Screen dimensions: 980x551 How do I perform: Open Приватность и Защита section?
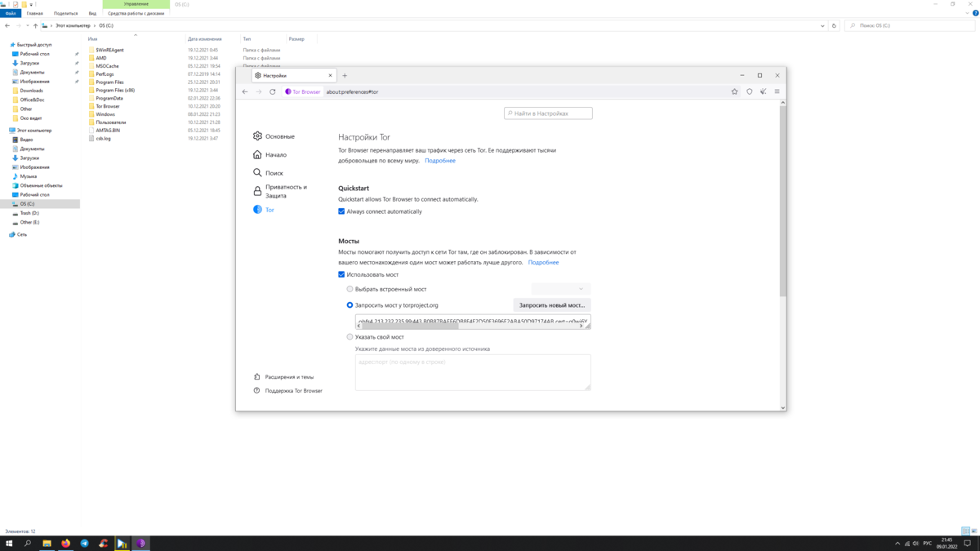[x=280, y=191]
